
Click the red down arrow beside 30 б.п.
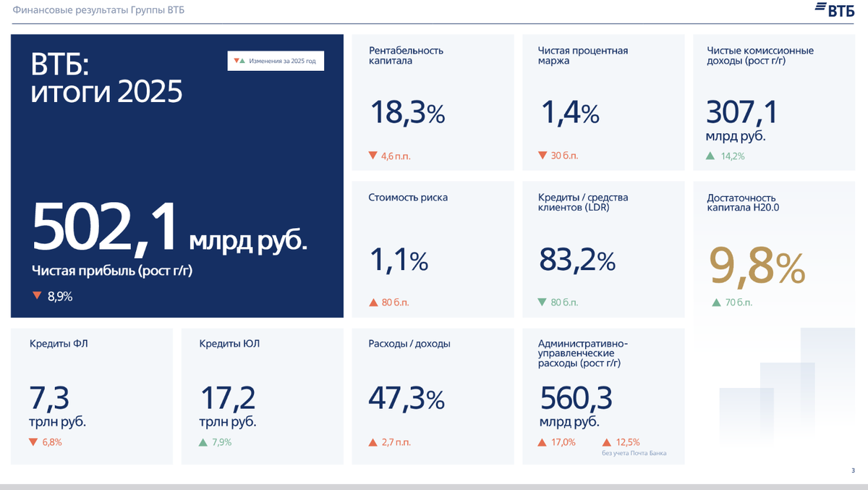point(542,156)
